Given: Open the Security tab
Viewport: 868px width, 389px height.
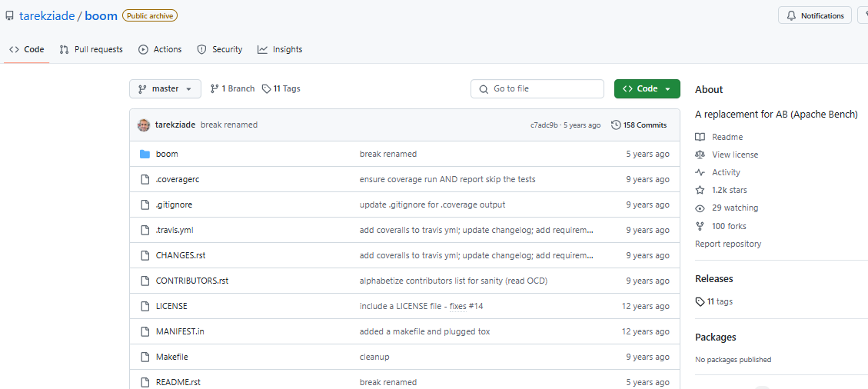Looking at the screenshot, I should pyautogui.click(x=220, y=49).
